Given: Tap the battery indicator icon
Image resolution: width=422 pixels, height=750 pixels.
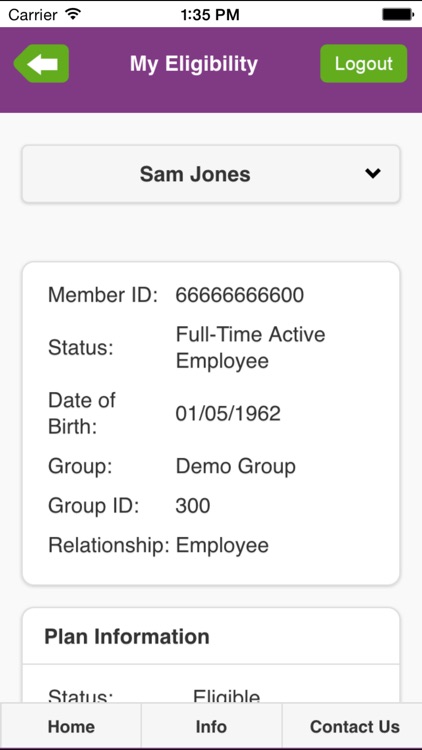Looking at the screenshot, I should coord(398,15).
